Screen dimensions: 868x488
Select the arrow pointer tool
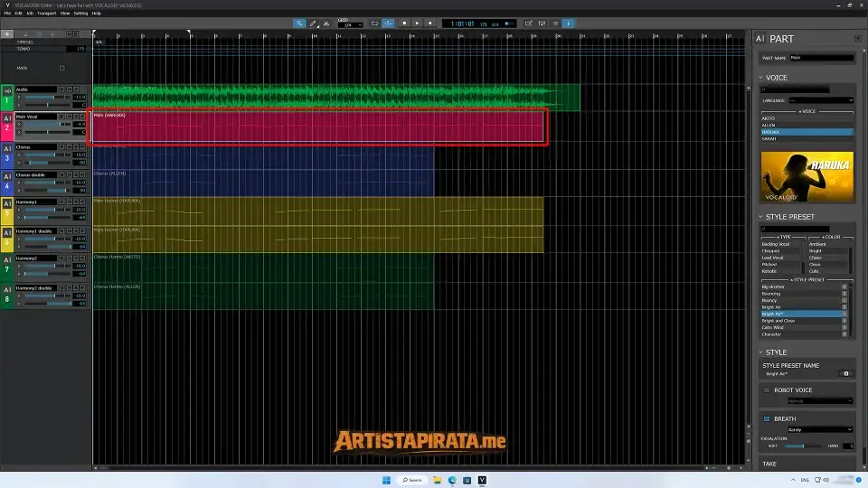300,23
